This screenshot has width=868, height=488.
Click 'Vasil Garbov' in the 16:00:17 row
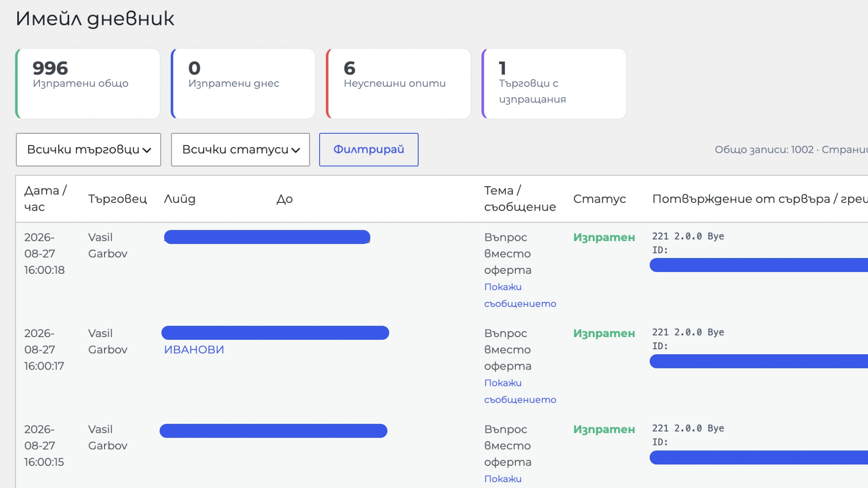108,342
